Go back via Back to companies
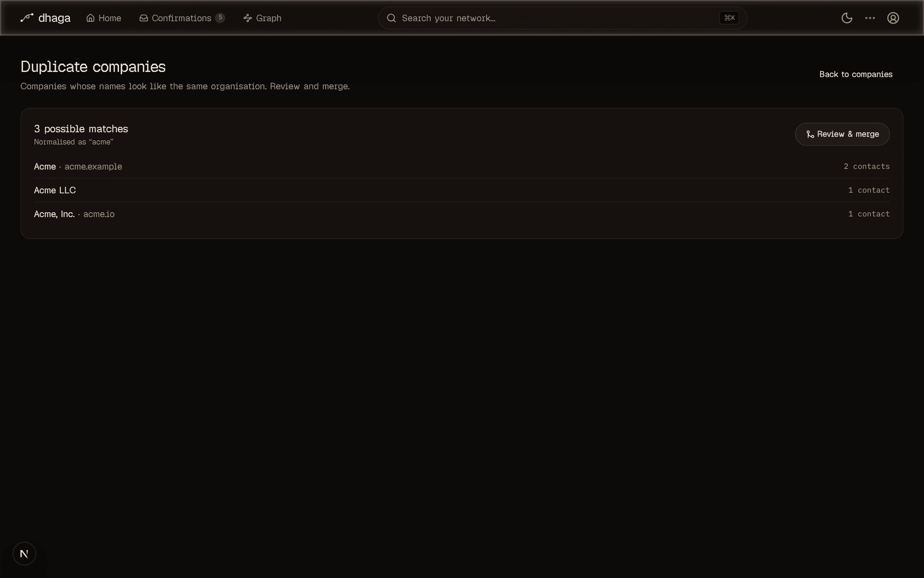924x578 pixels. tap(856, 74)
